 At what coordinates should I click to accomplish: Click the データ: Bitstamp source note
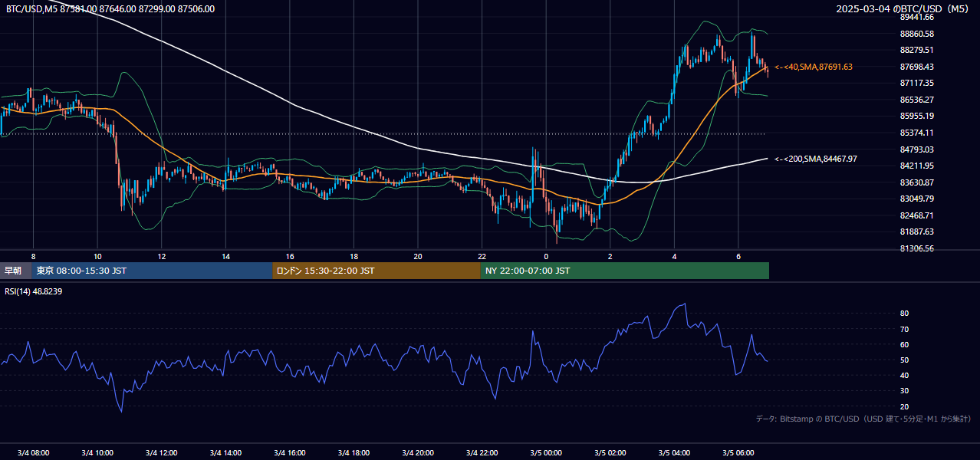click(863, 419)
